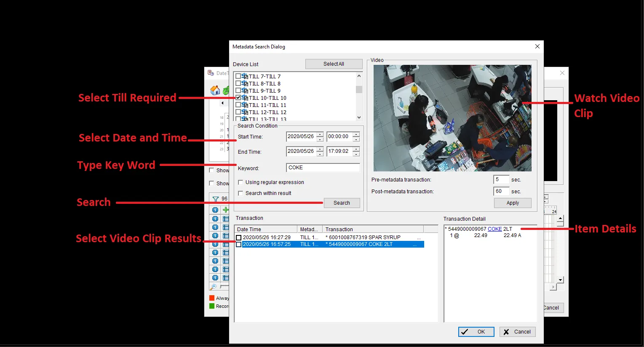
Task: Click the previous-month arrow in the background calendar
Action: [223, 103]
